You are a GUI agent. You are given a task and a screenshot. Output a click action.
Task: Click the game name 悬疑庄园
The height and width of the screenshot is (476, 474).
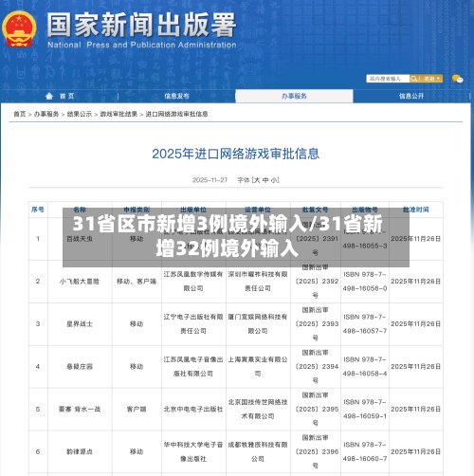point(80,367)
